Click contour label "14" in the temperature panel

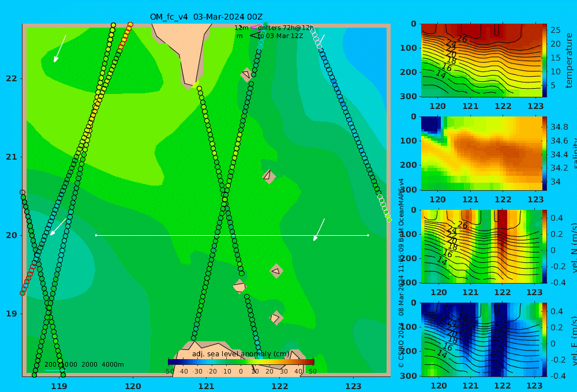point(441,74)
